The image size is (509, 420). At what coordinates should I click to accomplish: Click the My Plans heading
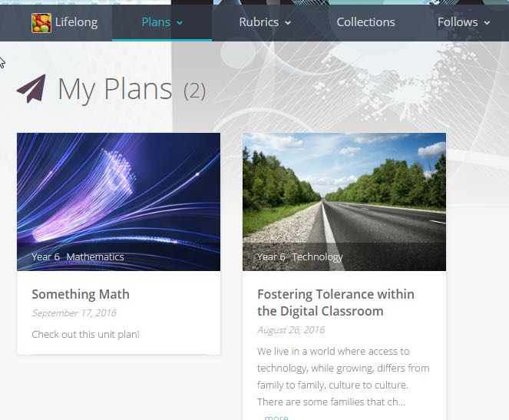(x=115, y=89)
